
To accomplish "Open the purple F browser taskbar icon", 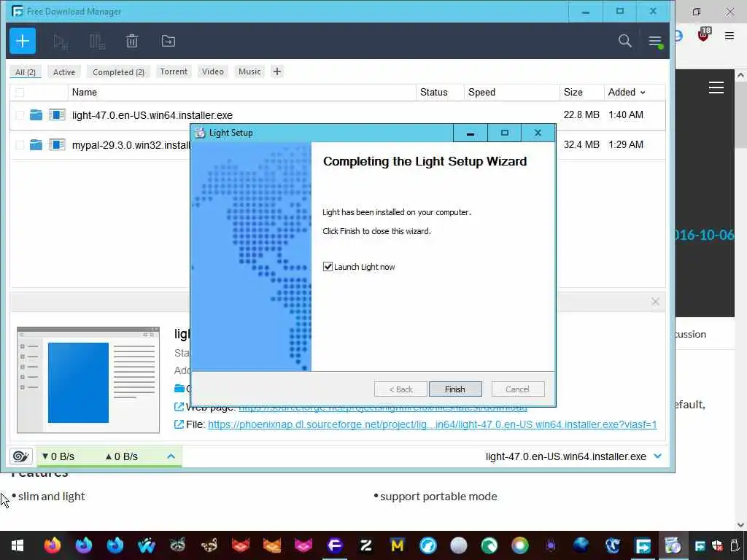I will point(334,545).
